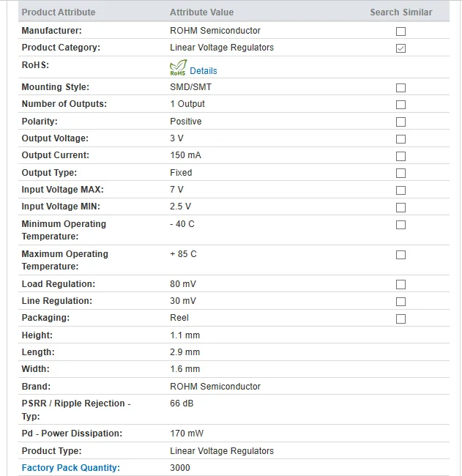Click the 2.5 V input voltage value
The image size is (462, 476).
pyautogui.click(x=180, y=207)
